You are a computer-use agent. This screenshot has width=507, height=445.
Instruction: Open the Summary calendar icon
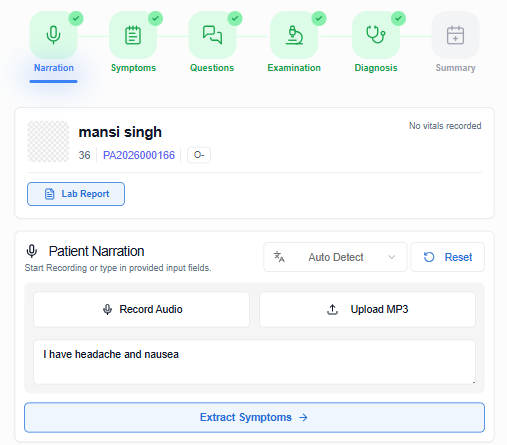(455, 35)
